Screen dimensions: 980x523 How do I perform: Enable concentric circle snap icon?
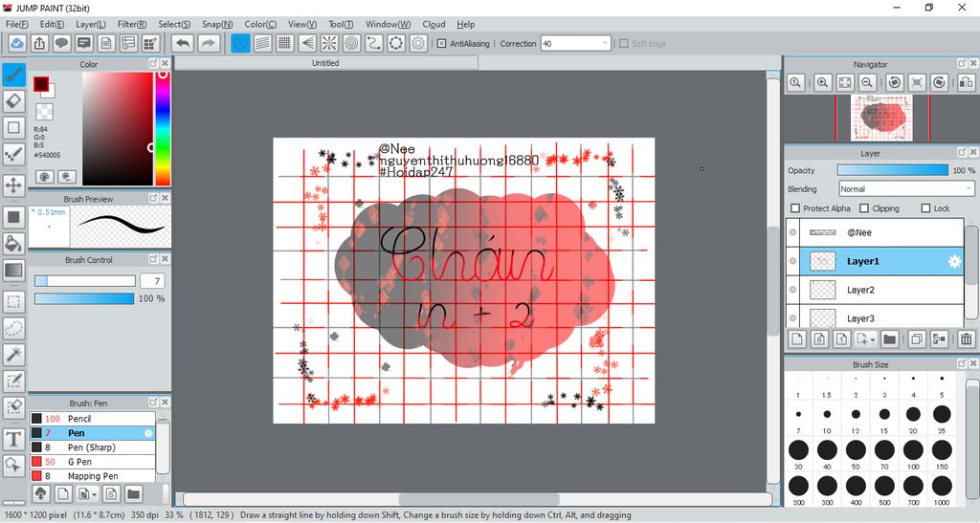point(352,43)
